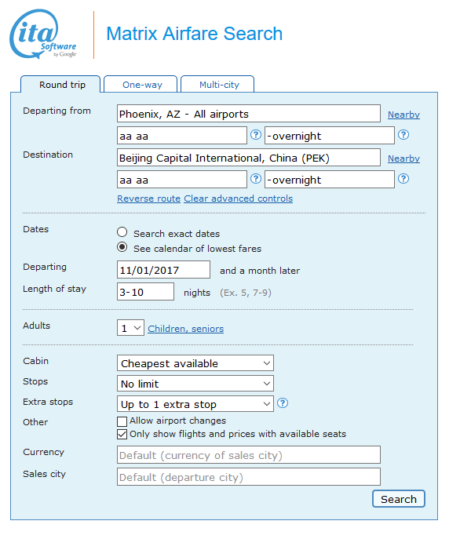Click the Search button

click(x=398, y=498)
